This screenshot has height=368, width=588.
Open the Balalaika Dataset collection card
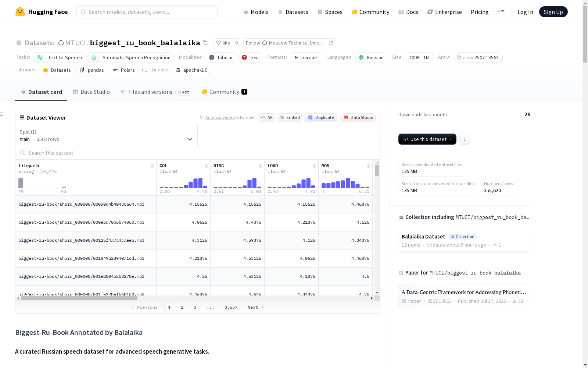[x=464, y=240]
